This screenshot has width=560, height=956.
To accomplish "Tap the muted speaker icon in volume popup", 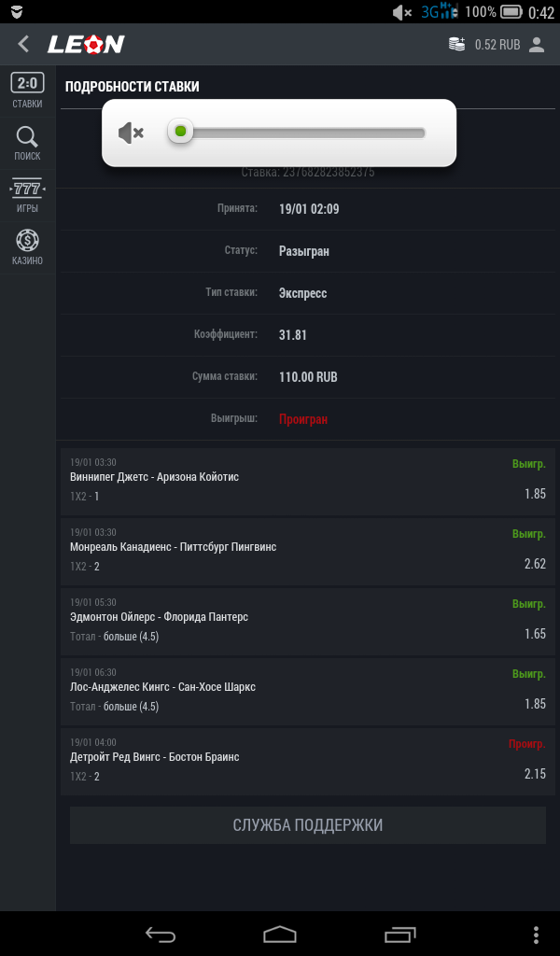I will pos(131,133).
